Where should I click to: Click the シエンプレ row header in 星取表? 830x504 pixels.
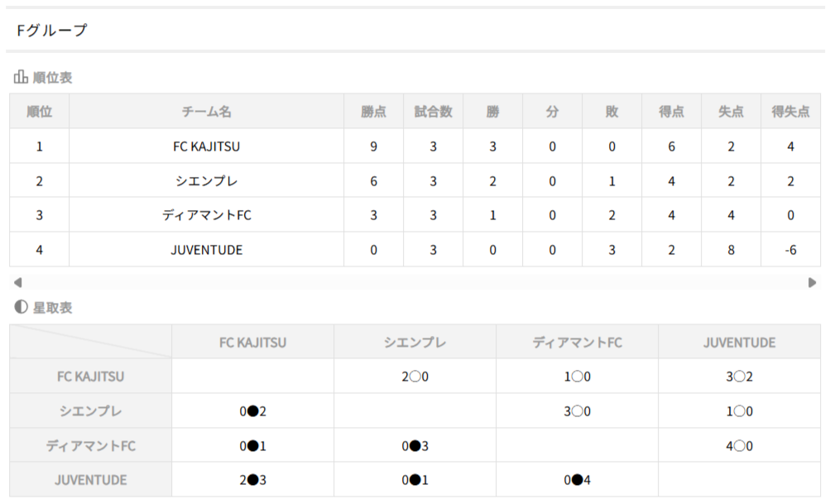coord(90,411)
